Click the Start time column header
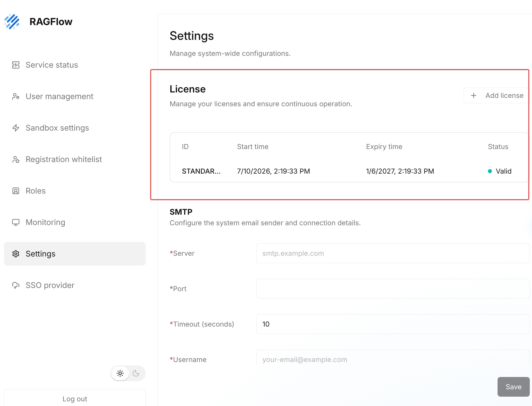Screen dimensions: 532x406 (x=253, y=147)
